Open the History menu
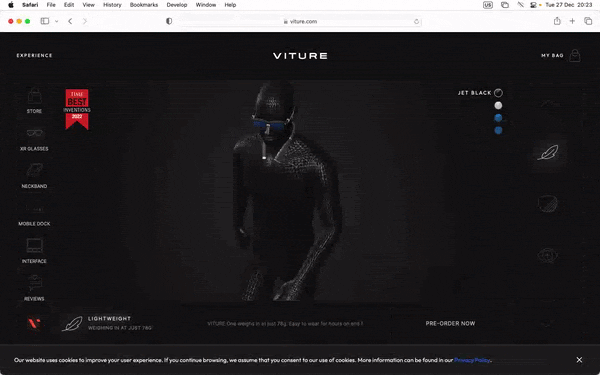The image size is (600, 375). (x=112, y=5)
